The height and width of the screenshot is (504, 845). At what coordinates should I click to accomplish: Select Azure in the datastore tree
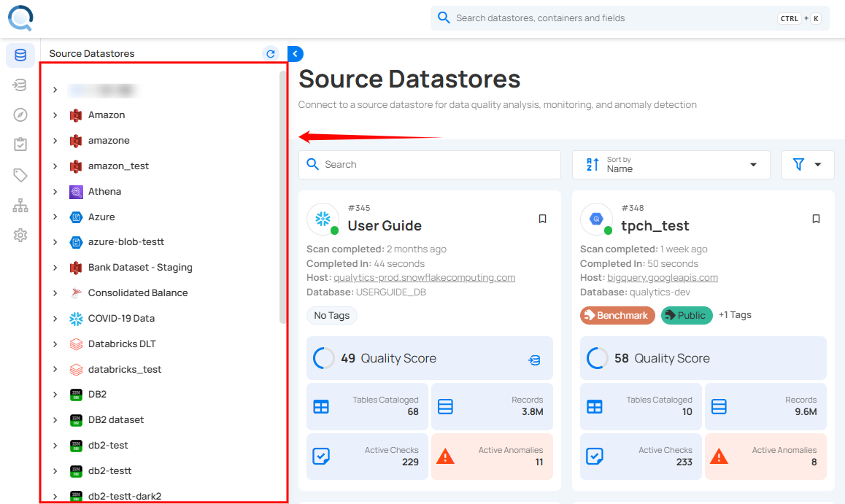coord(101,217)
